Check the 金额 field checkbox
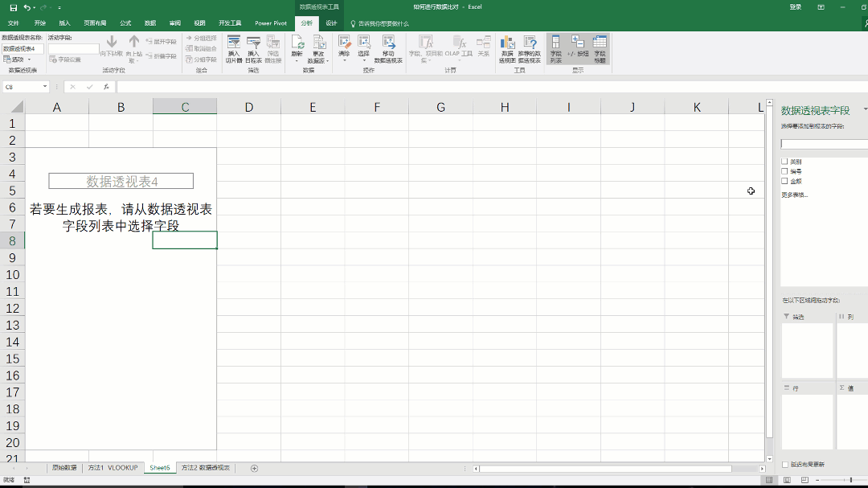 (785, 181)
